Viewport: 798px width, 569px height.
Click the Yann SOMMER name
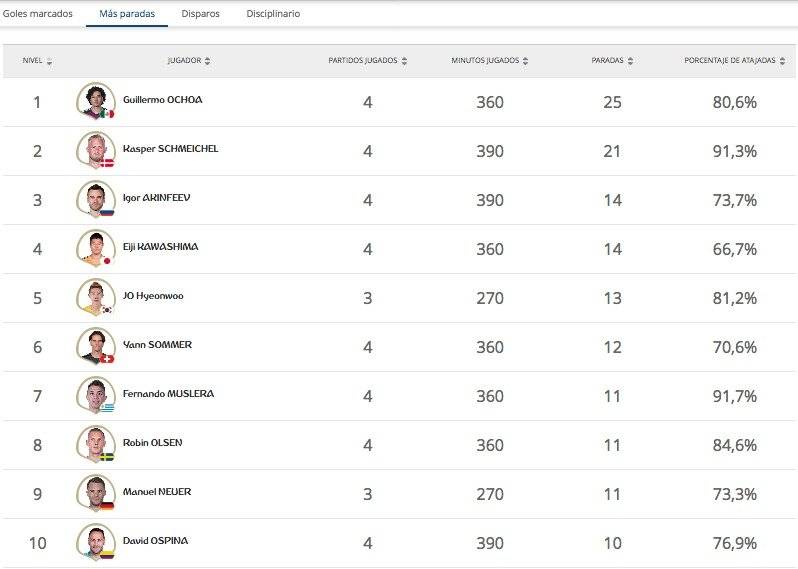click(x=157, y=345)
